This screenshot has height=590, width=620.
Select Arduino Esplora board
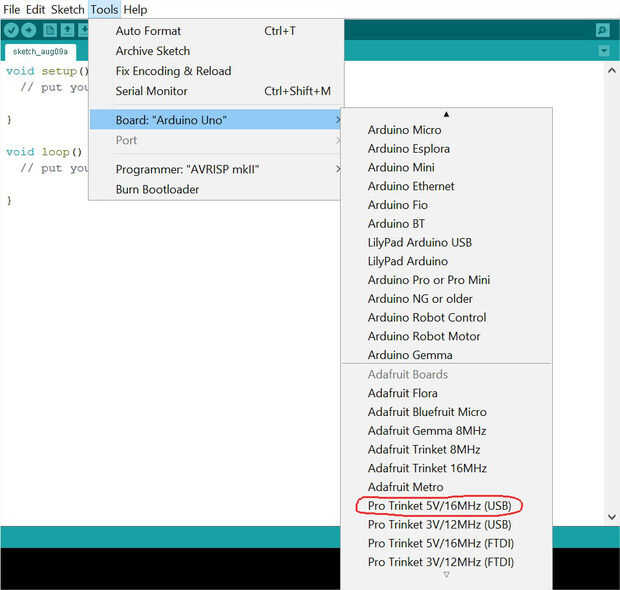click(446, 149)
